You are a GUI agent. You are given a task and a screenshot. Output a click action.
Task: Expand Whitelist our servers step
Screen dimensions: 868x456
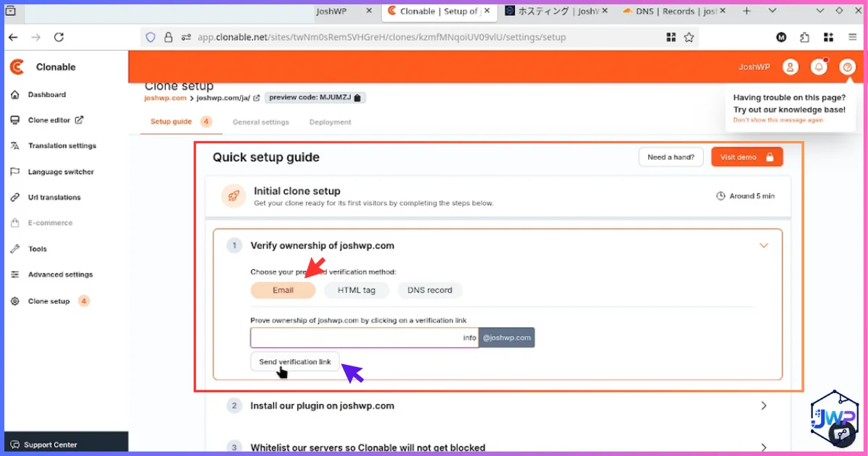[x=764, y=447]
